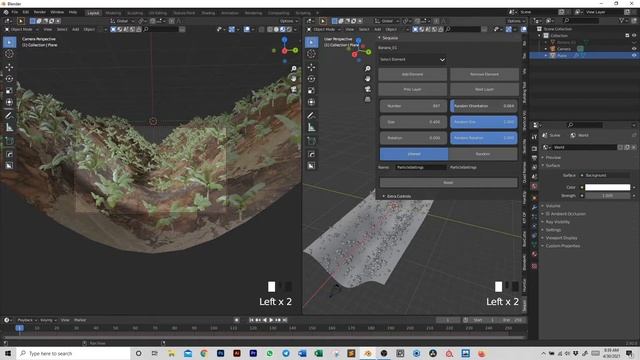Screen dimensions: 640x360
Task: Adjust the Random Orientation slider
Action: (x=484, y=106)
